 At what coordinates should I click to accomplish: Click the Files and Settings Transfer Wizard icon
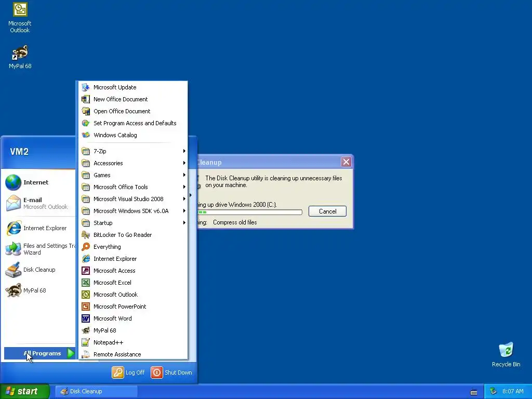13,249
